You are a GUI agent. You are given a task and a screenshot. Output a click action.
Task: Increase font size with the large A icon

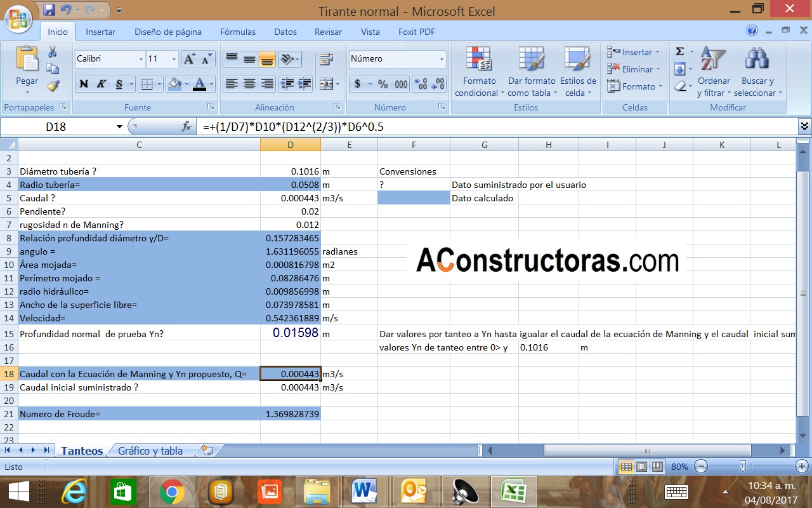[x=190, y=59]
